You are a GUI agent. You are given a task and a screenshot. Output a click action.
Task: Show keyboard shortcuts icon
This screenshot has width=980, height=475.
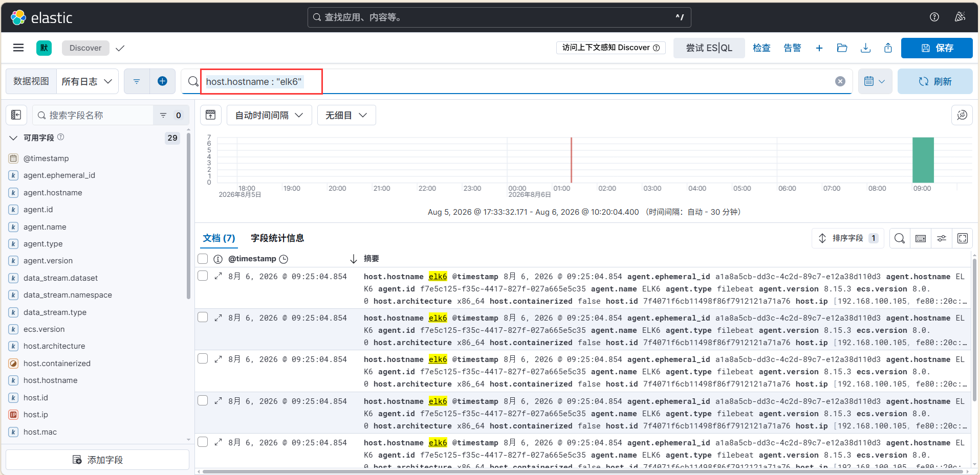click(921, 238)
